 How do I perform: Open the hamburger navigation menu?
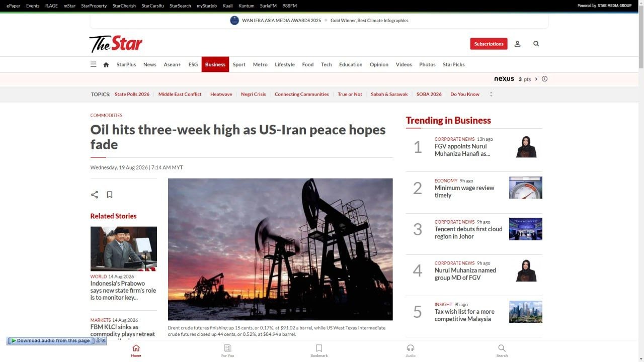(93, 64)
